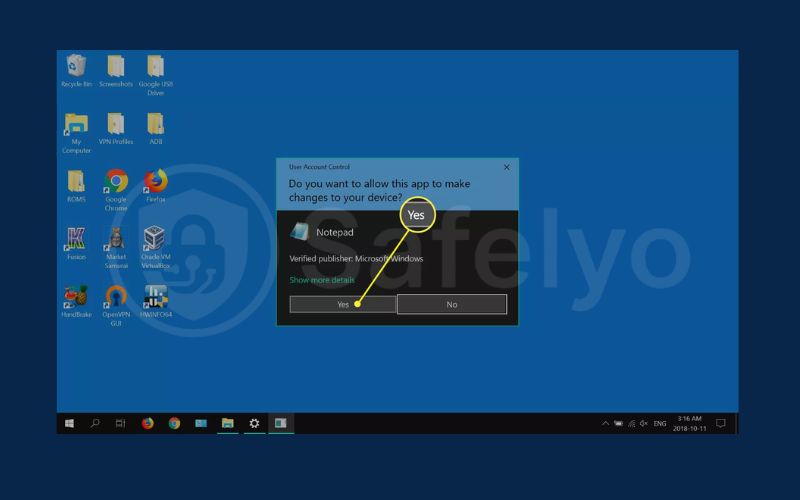
Task: Select the ADB folder on the desktop
Action: point(156,129)
